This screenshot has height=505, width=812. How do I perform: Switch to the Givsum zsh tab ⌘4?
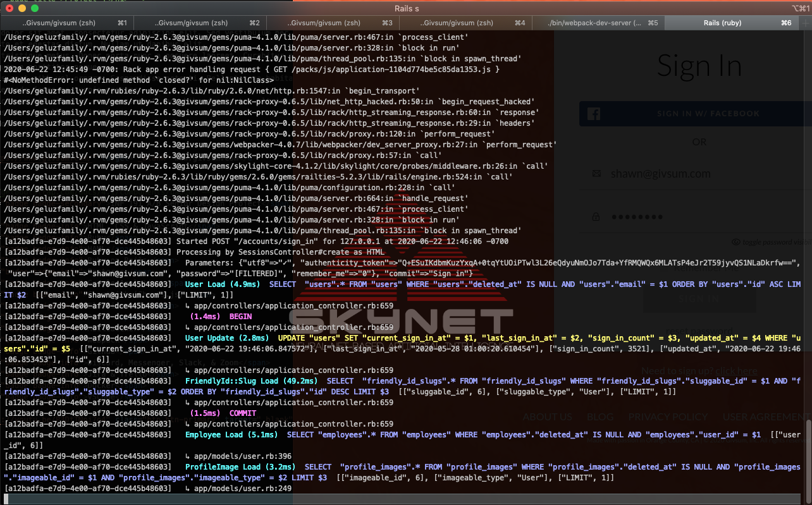click(x=466, y=23)
